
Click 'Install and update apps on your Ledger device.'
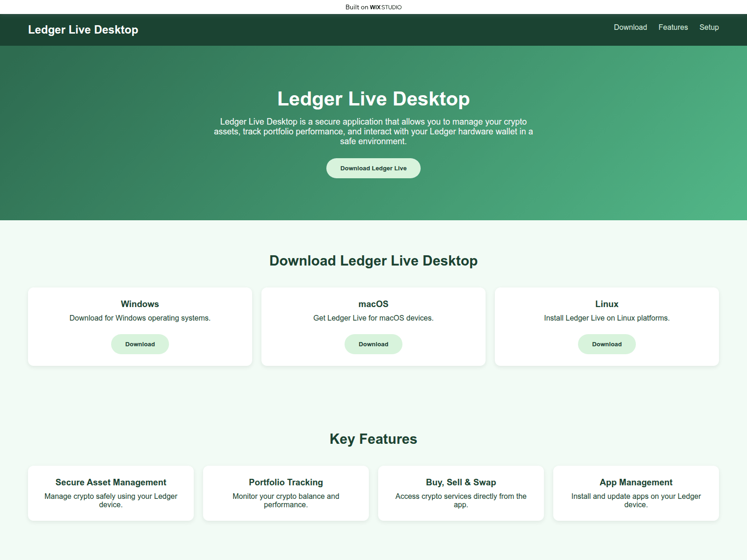[x=636, y=500]
